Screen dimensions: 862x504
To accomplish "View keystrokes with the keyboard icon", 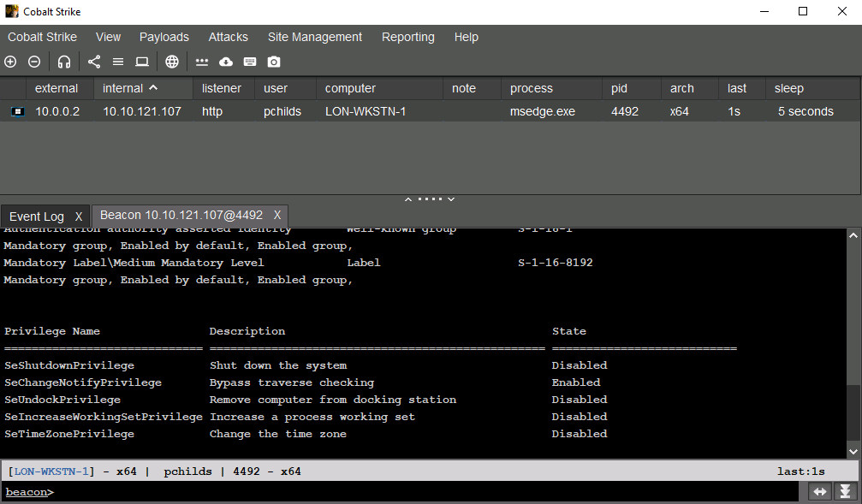I will tap(250, 62).
